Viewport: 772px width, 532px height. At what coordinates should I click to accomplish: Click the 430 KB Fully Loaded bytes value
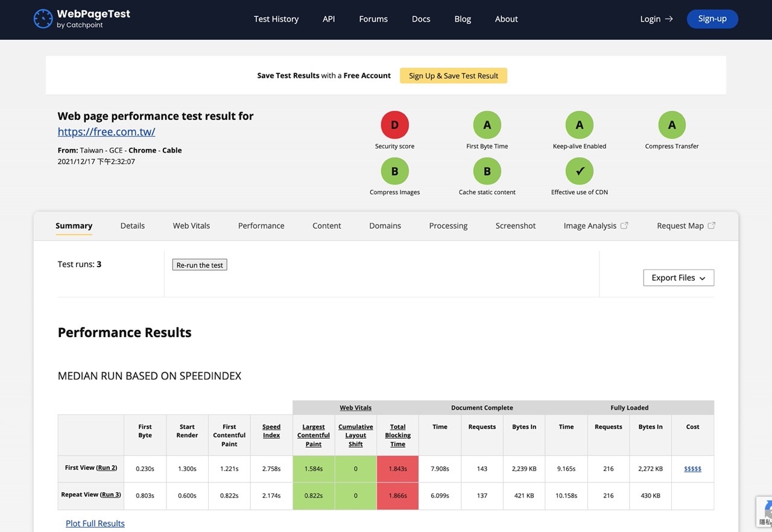pyautogui.click(x=651, y=496)
